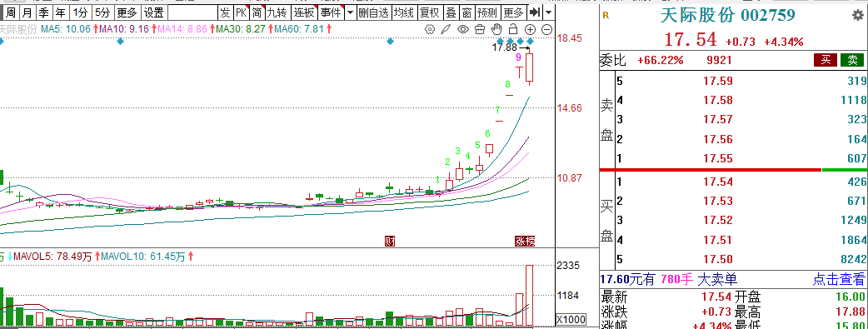Click sell level 5 price 17.59
The width and height of the screenshot is (868, 329).
click(x=718, y=81)
